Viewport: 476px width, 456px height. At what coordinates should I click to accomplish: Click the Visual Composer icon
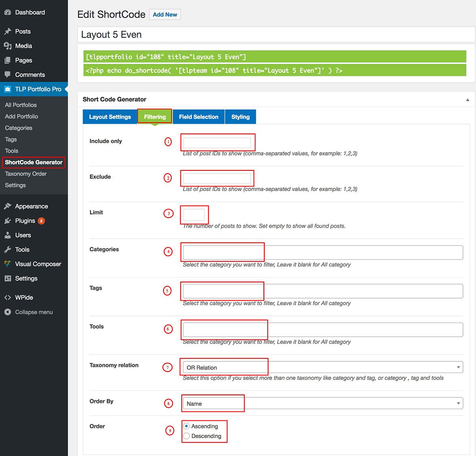click(8, 264)
